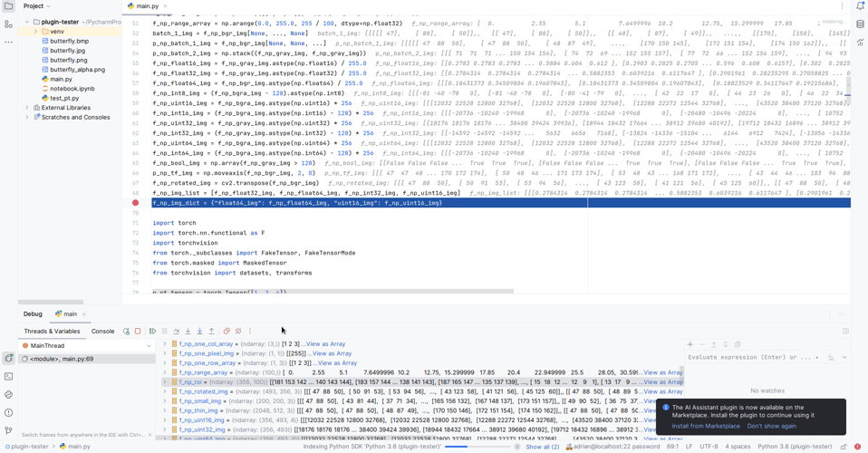Open the Problems tool window
Screen dimensions: 868x453
pos(8,412)
